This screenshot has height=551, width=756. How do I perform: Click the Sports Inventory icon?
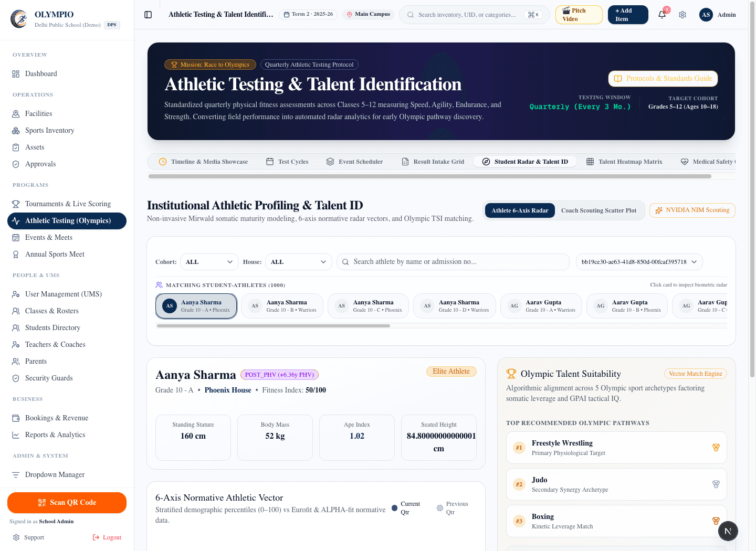pyautogui.click(x=16, y=131)
